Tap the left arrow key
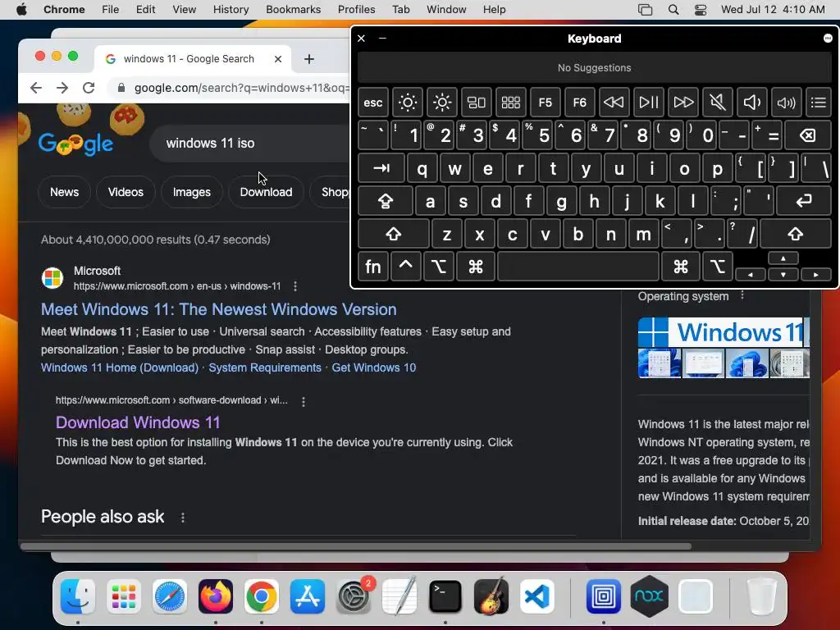This screenshot has width=840, height=630. coord(750,275)
